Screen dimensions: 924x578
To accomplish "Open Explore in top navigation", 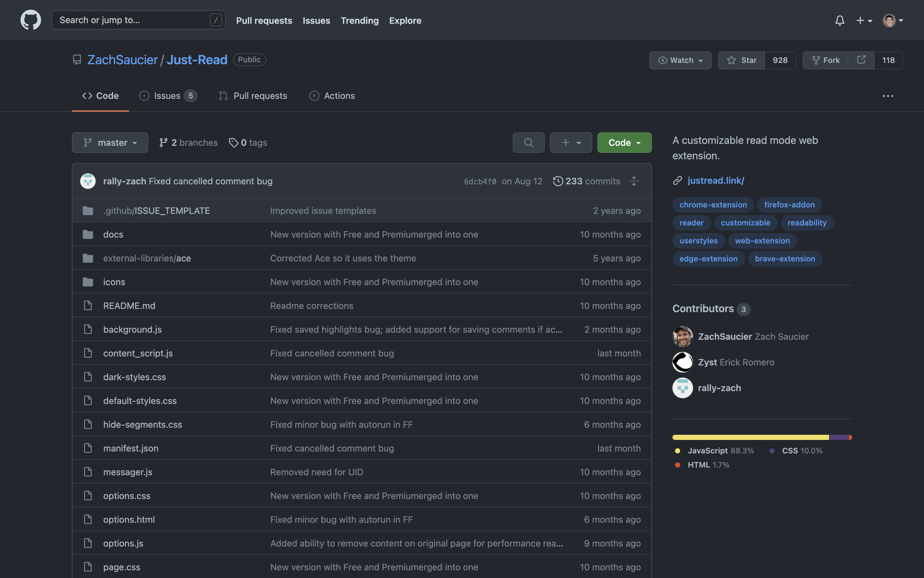I will 405,20.
